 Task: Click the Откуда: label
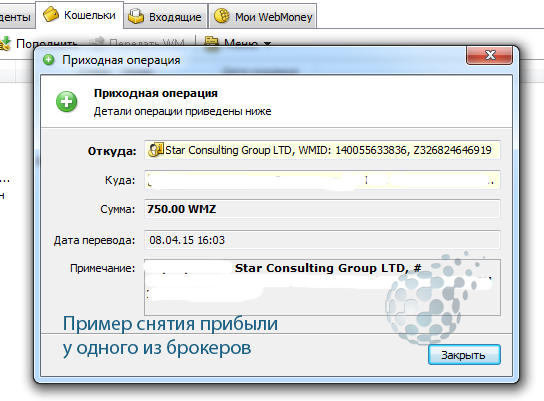[x=112, y=151]
